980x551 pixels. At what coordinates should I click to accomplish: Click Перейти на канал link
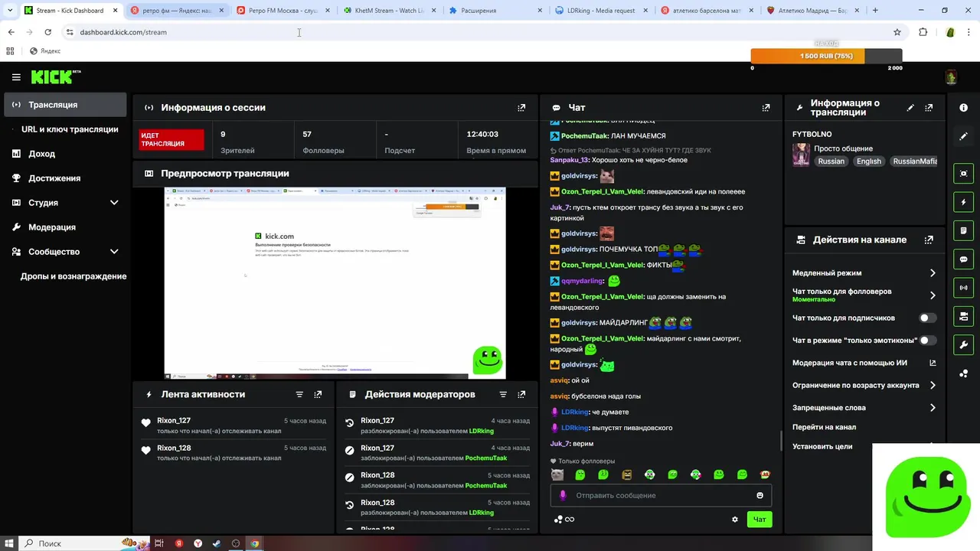tap(824, 427)
